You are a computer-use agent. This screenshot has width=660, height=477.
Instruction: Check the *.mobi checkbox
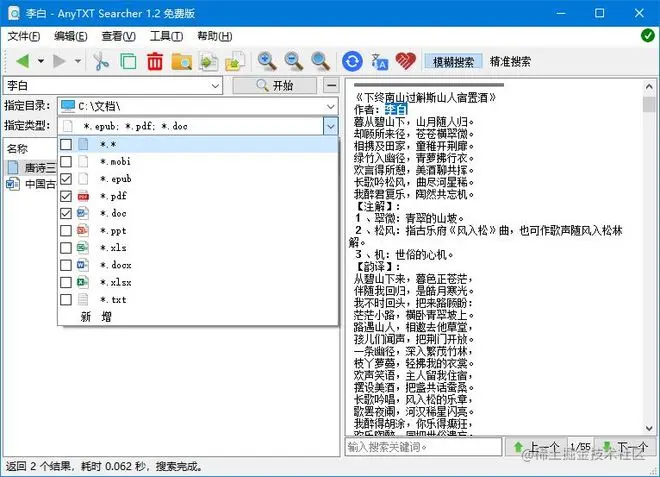(x=66, y=162)
